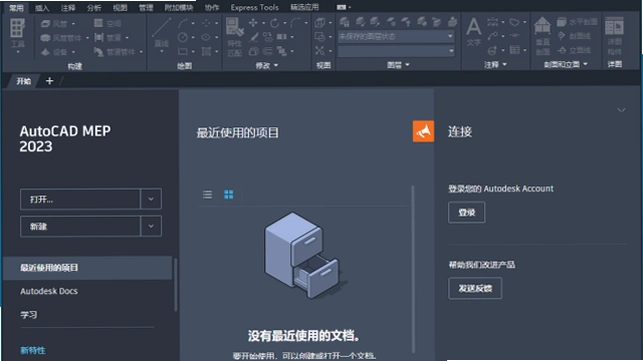Select the table tool in 注释 panel
643x361 pixels.
pyautogui.click(x=515, y=50)
